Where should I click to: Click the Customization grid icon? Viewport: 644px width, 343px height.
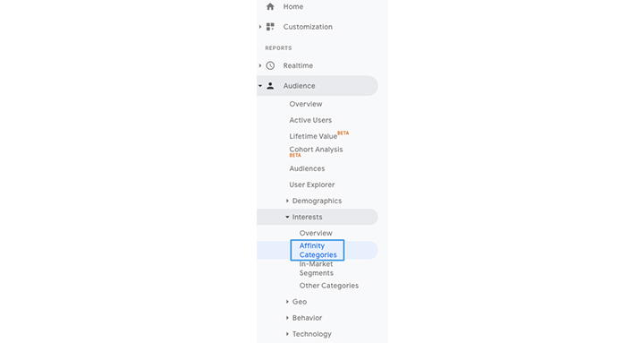click(270, 27)
